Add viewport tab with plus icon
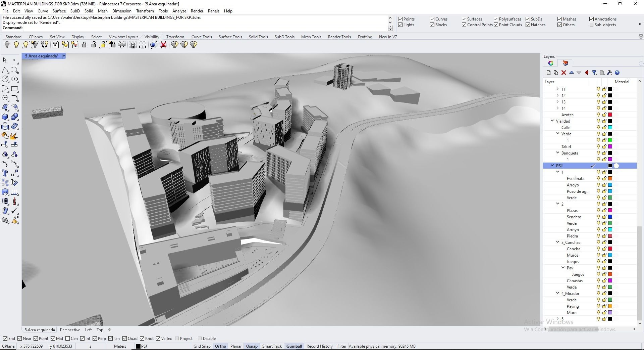 (110, 330)
